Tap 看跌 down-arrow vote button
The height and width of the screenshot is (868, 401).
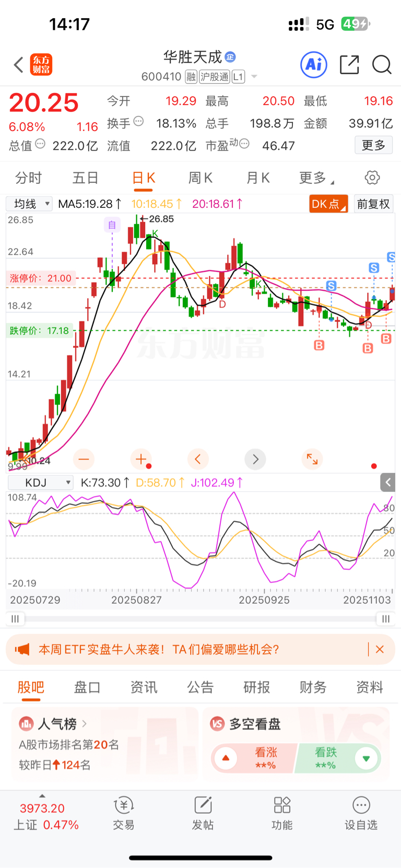[366, 758]
